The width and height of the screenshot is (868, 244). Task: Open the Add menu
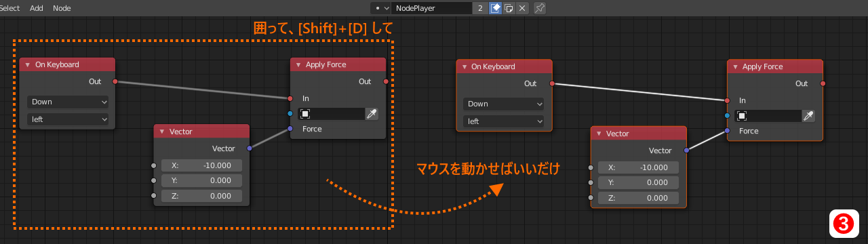(x=37, y=8)
